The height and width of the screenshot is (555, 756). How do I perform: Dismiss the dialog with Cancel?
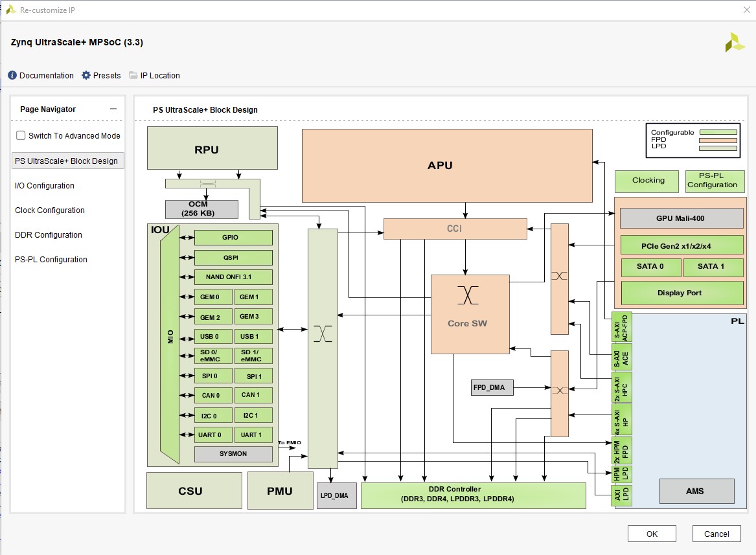(x=716, y=533)
